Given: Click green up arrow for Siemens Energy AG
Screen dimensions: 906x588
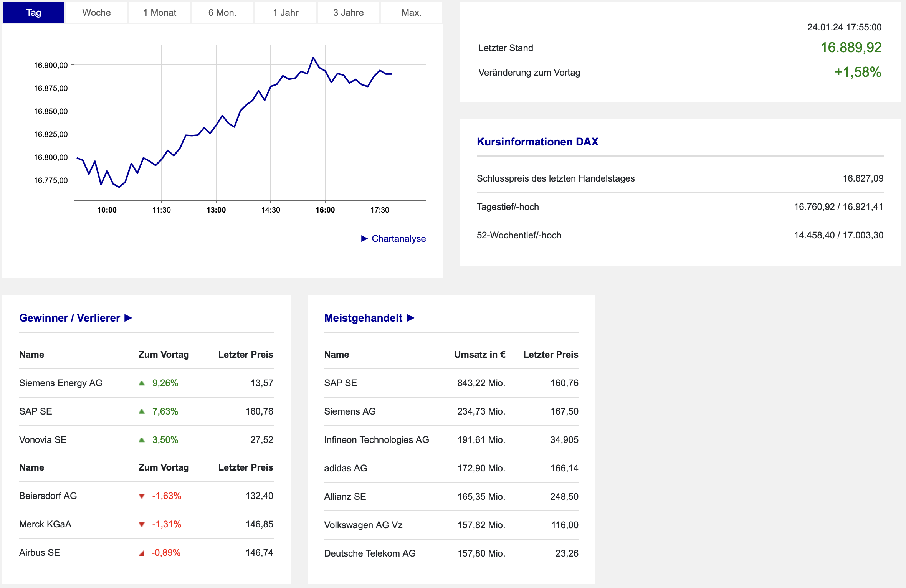Looking at the screenshot, I should [x=142, y=383].
